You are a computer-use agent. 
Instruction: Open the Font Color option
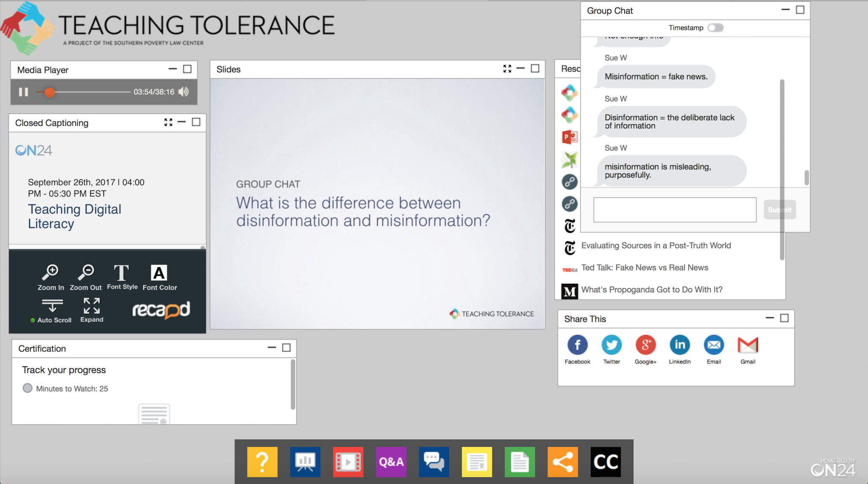[x=159, y=277]
